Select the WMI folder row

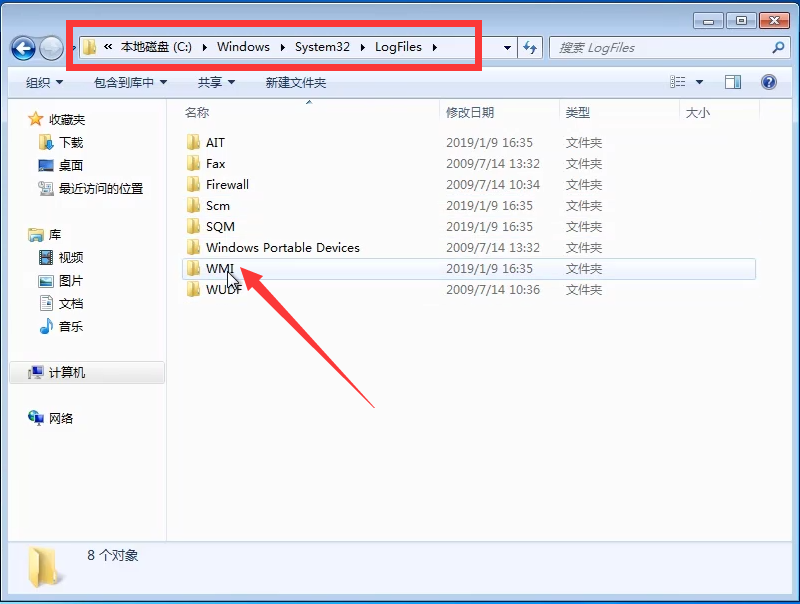[468, 268]
